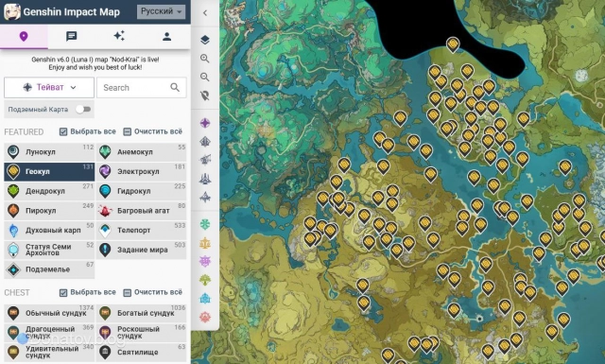Select the green snowflake-shaped element icon
Image resolution: width=605 pixels, height=364 pixels.
click(x=205, y=224)
